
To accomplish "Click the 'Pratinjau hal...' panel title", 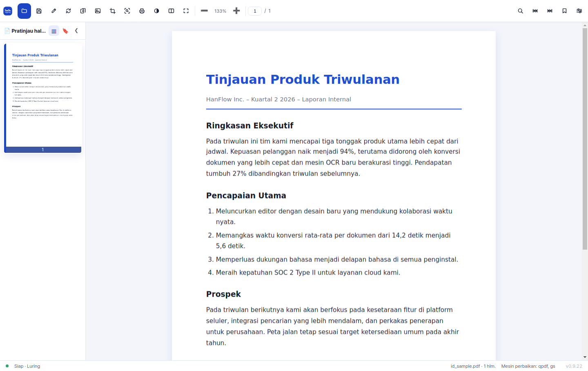I will pyautogui.click(x=29, y=31).
